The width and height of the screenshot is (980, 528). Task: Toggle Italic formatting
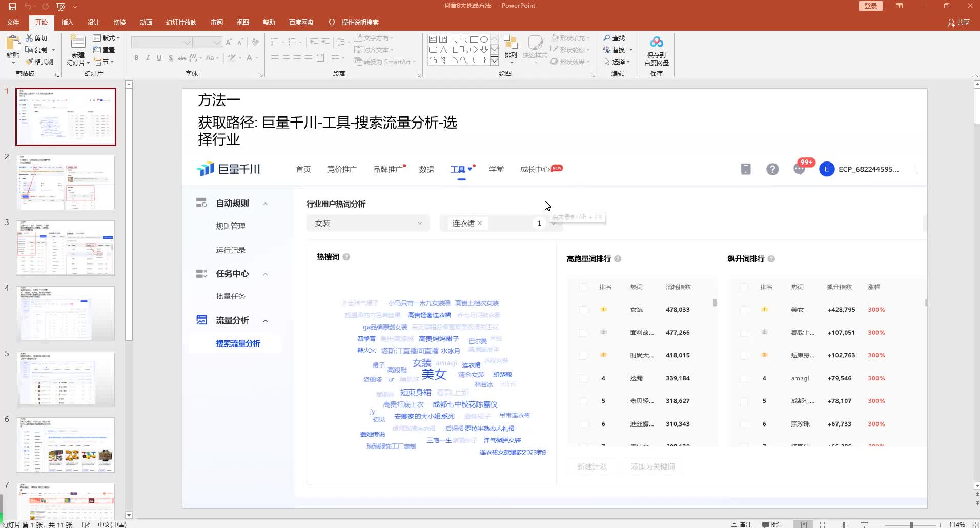[148, 58]
